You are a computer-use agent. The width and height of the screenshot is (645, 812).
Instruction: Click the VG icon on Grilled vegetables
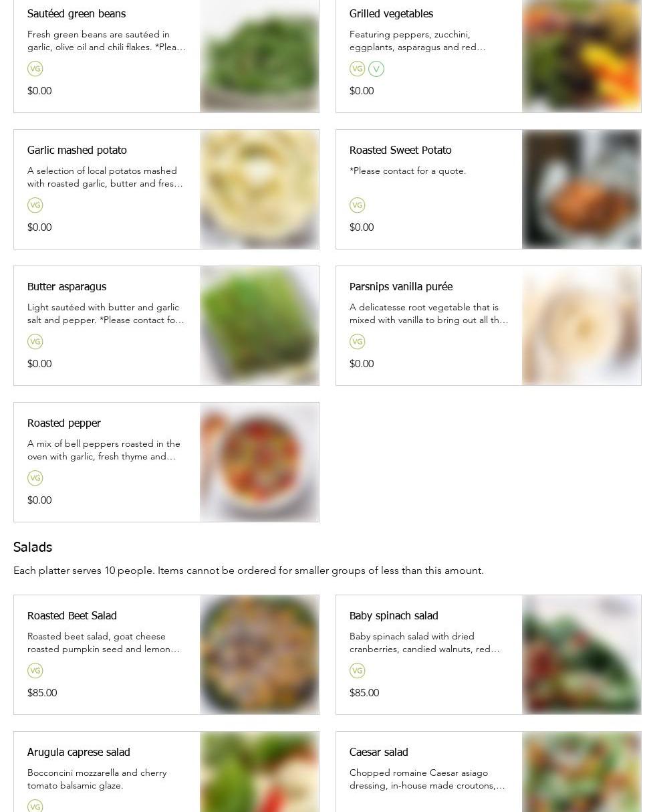click(358, 69)
